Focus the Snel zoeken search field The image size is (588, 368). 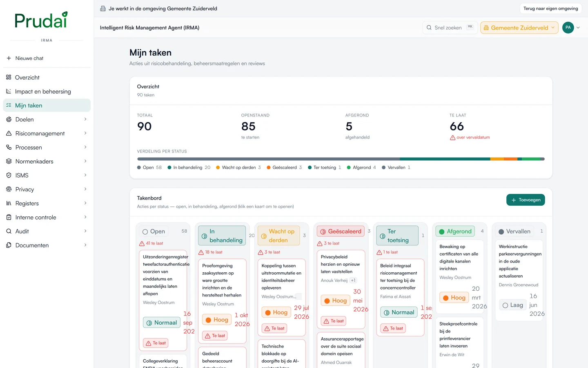click(450, 27)
